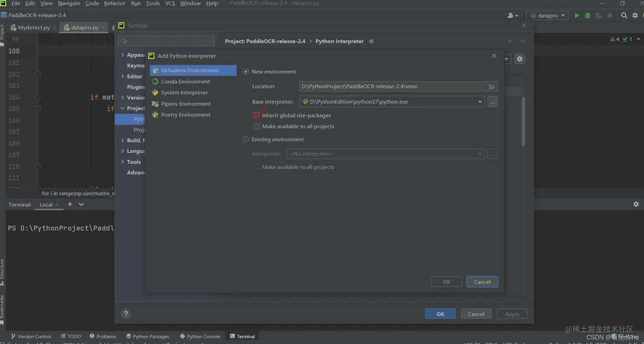The height and width of the screenshot is (344, 644).
Task: Add a new terminal session tab
Action: tap(70, 204)
